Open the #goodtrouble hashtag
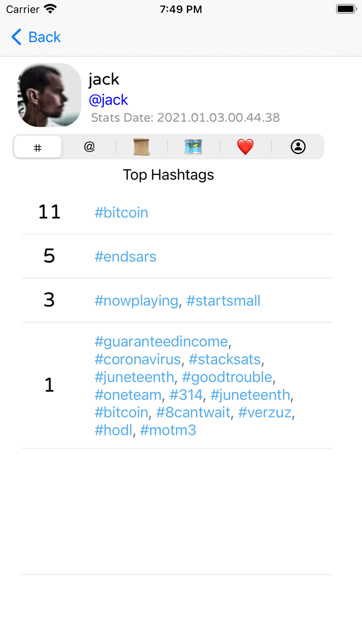Screen dimensions: 362x644 point(227,377)
